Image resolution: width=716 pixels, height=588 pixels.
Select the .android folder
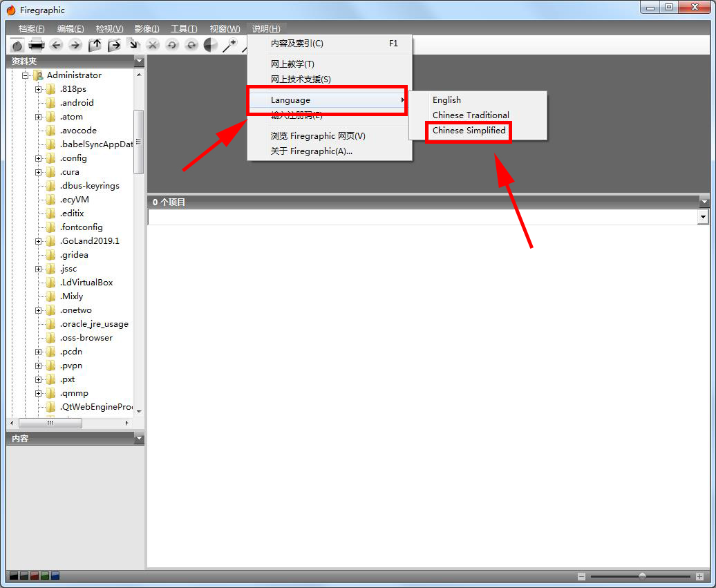pyautogui.click(x=76, y=103)
